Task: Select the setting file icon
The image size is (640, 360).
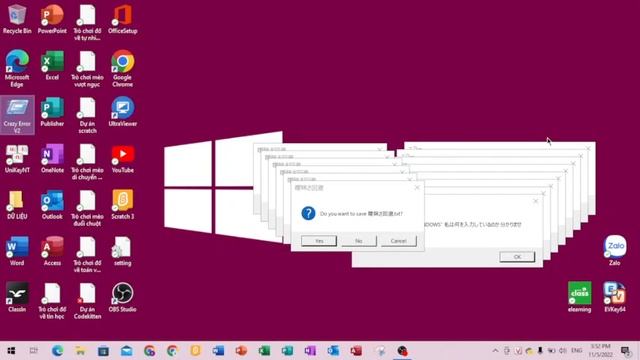Action: (x=122, y=251)
